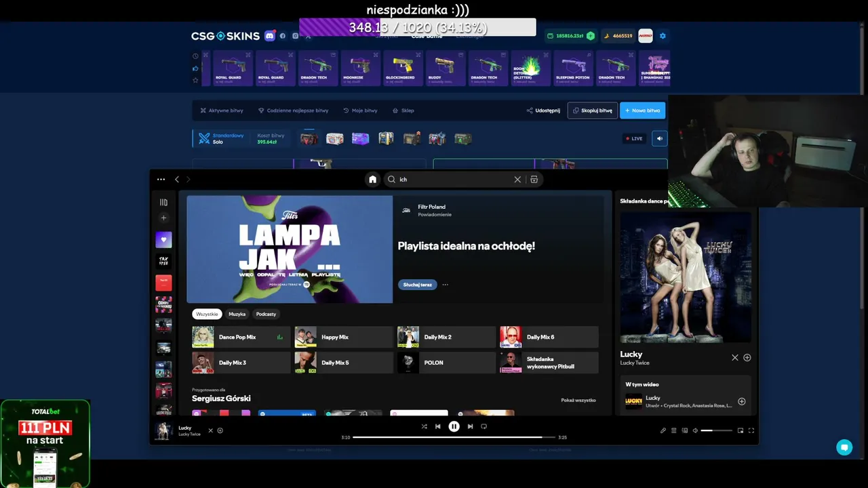Open the Lucky Twice artist link in side panel
The image size is (868, 488).
(635, 363)
